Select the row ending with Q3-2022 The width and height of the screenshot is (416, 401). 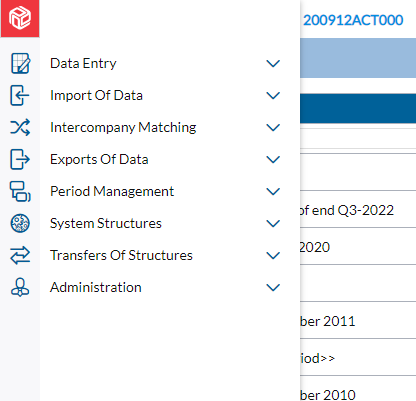358,210
